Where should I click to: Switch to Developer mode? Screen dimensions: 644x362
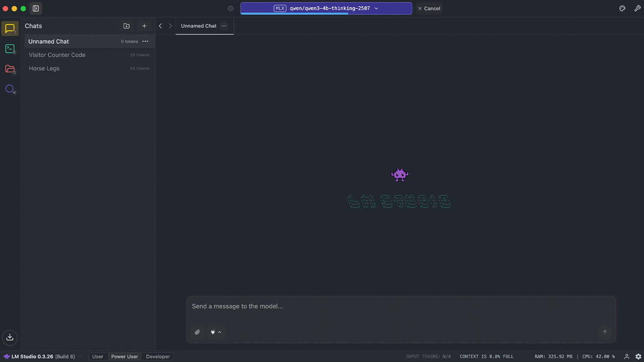pyautogui.click(x=158, y=357)
